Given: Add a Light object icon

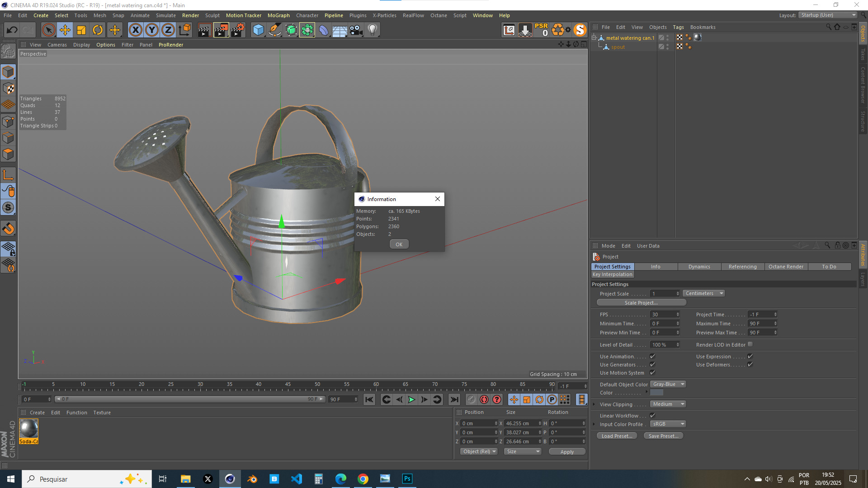Looking at the screenshot, I should click(373, 30).
